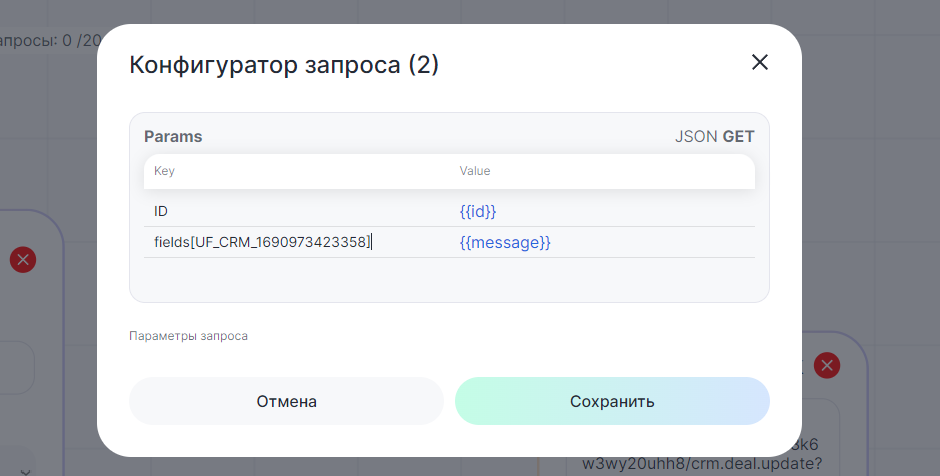
Task: Click the dialog title Конфигуратор запроса (2)
Action: [284, 65]
